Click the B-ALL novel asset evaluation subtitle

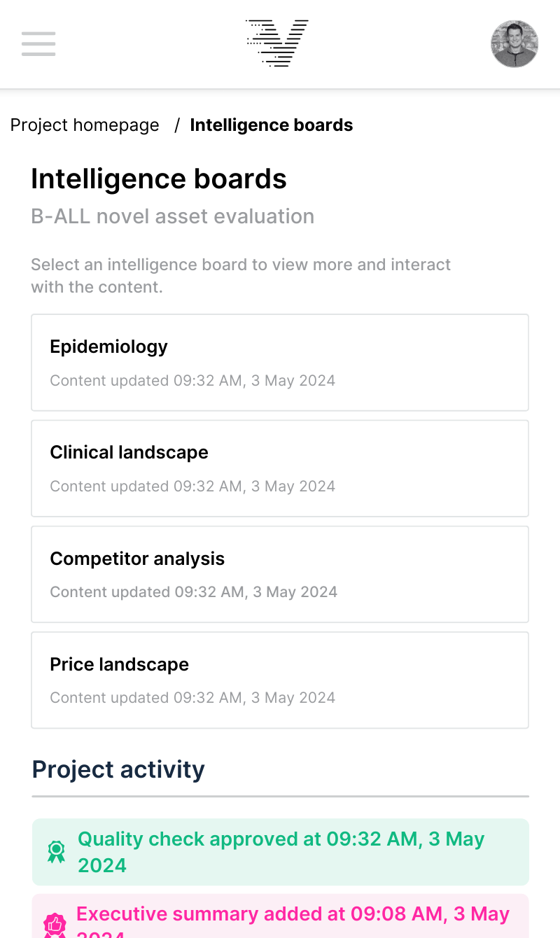[172, 216]
